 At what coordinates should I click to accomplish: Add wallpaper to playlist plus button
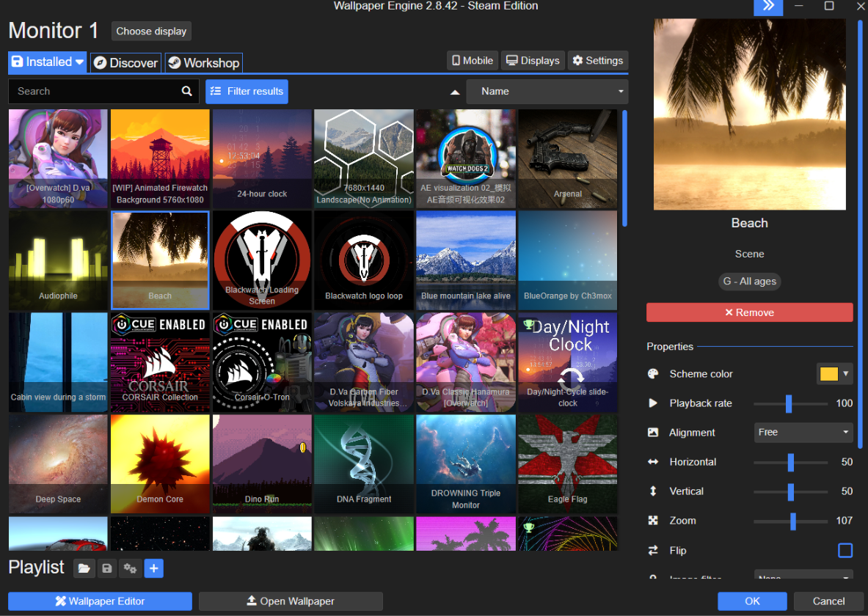154,568
